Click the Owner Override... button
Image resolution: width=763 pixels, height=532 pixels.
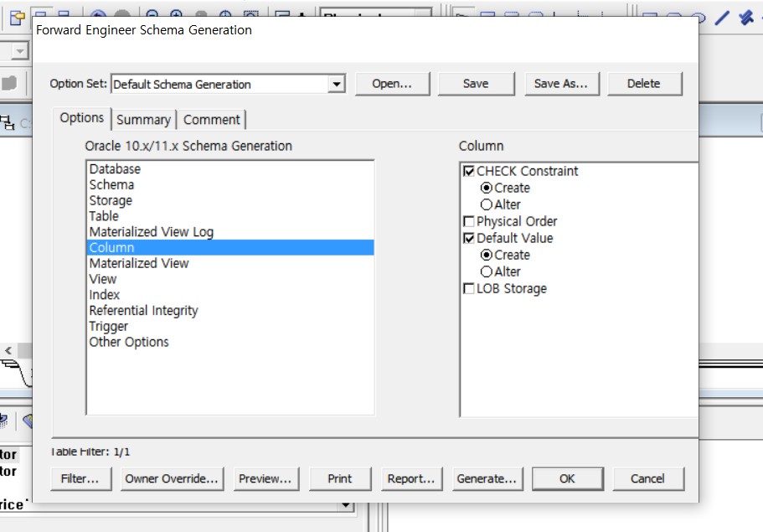click(172, 479)
